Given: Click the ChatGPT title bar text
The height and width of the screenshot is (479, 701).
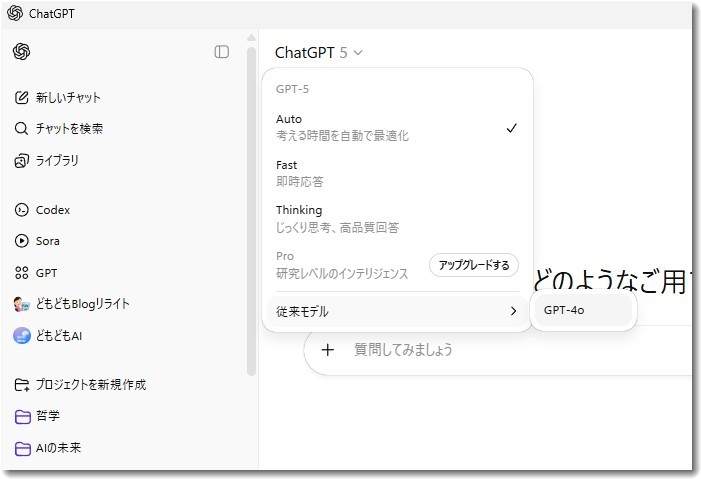Looking at the screenshot, I should tap(52, 14).
